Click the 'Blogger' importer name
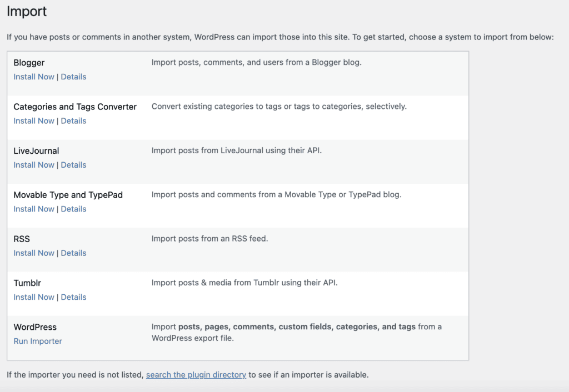This screenshot has height=392, width=569. 29,63
